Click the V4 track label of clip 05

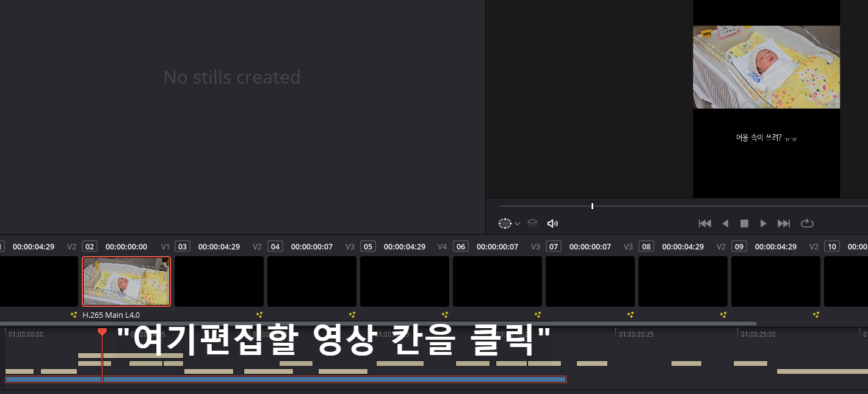[x=442, y=247]
